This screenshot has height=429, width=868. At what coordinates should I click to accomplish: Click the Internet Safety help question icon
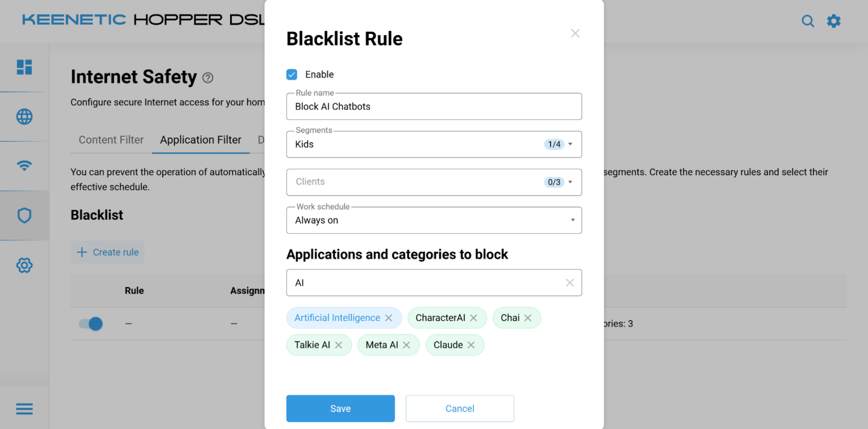[208, 78]
